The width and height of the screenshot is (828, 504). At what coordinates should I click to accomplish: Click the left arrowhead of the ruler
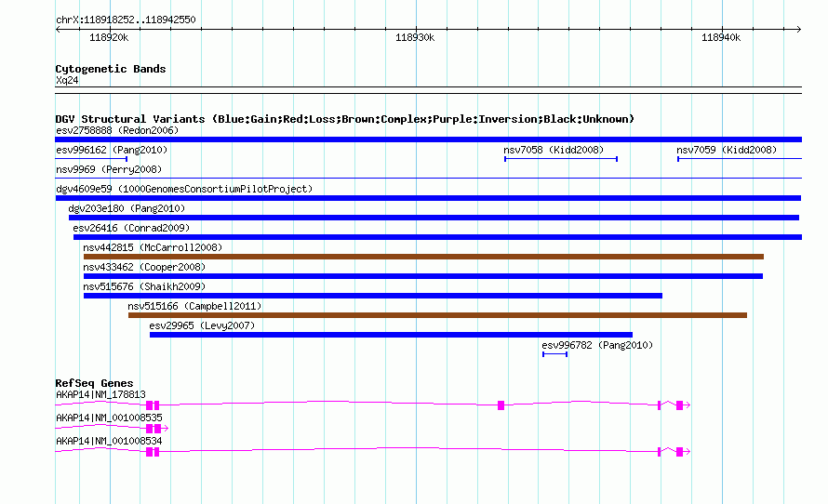pyautogui.click(x=58, y=29)
